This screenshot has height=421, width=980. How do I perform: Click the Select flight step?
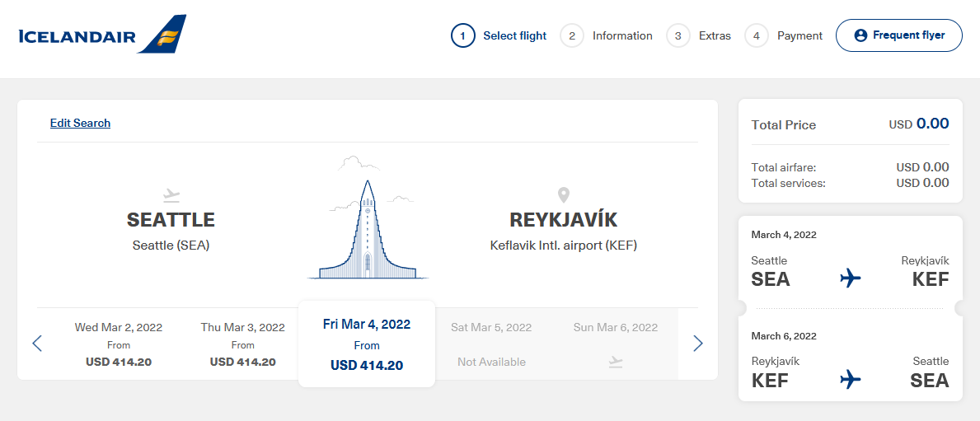coord(499,35)
